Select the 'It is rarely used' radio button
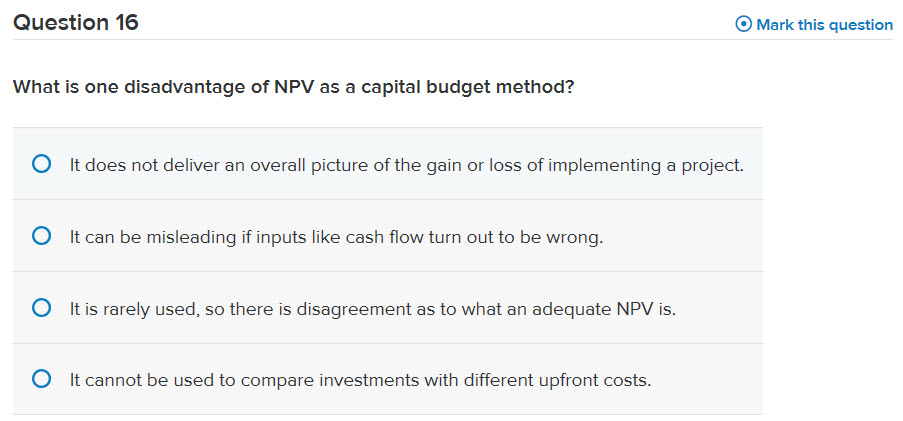This screenshot has width=903, height=421. tap(41, 308)
